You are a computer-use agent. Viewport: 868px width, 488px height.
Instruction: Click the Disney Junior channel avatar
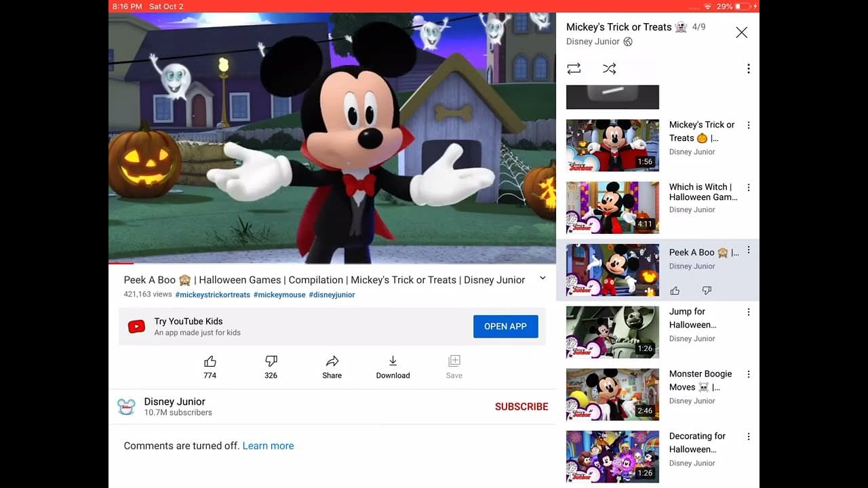(126, 407)
